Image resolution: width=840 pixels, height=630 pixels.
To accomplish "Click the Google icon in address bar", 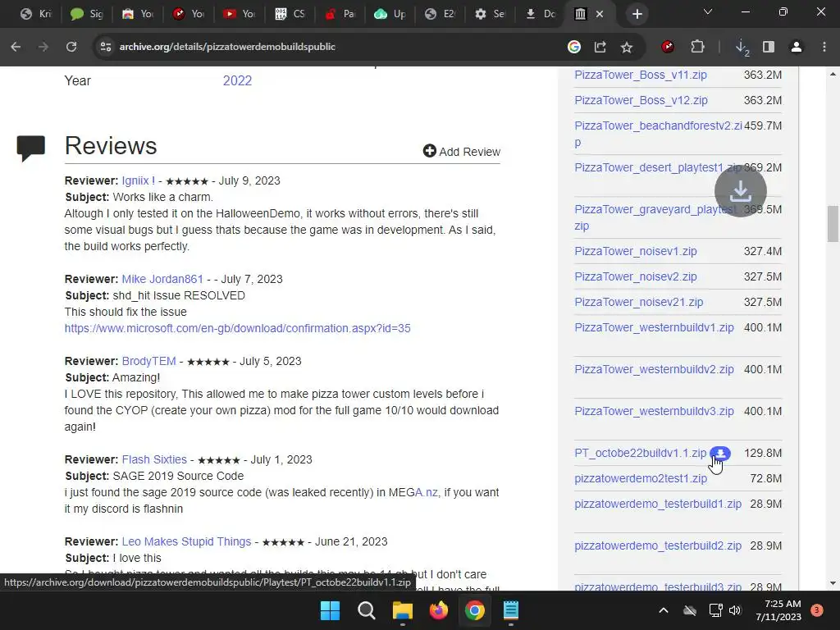I will 573,47.
